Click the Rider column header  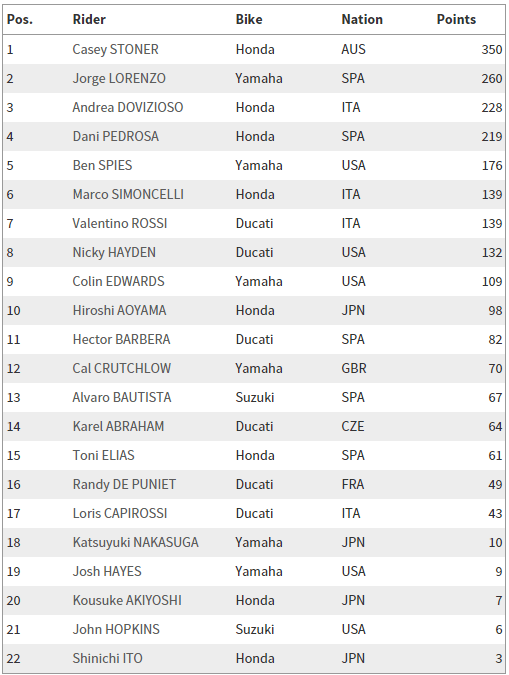89,19
